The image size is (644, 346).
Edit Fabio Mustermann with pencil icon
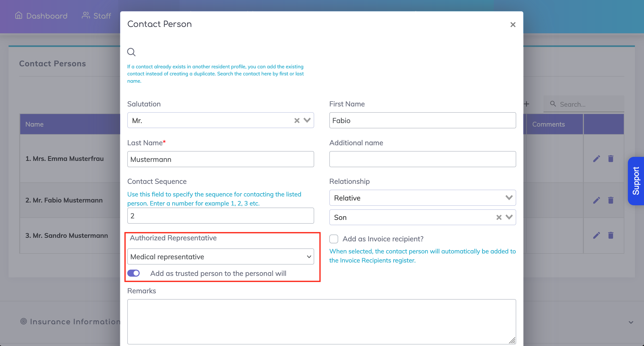pos(597,200)
